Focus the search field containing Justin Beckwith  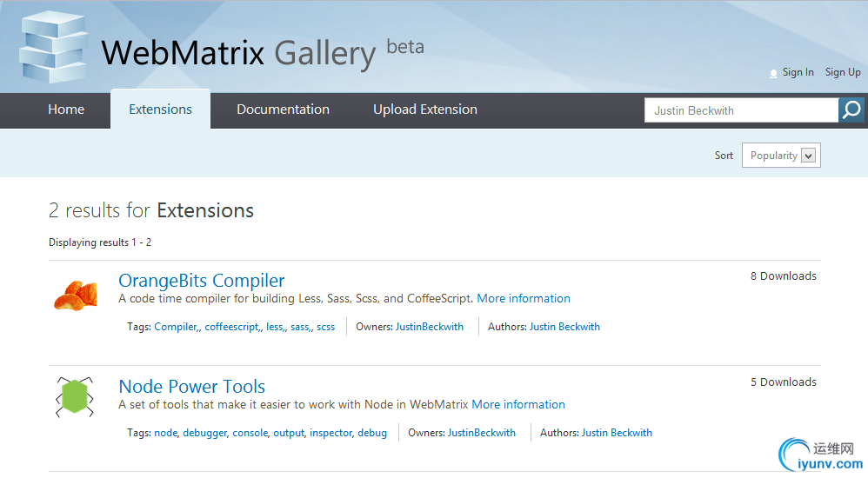(x=741, y=110)
